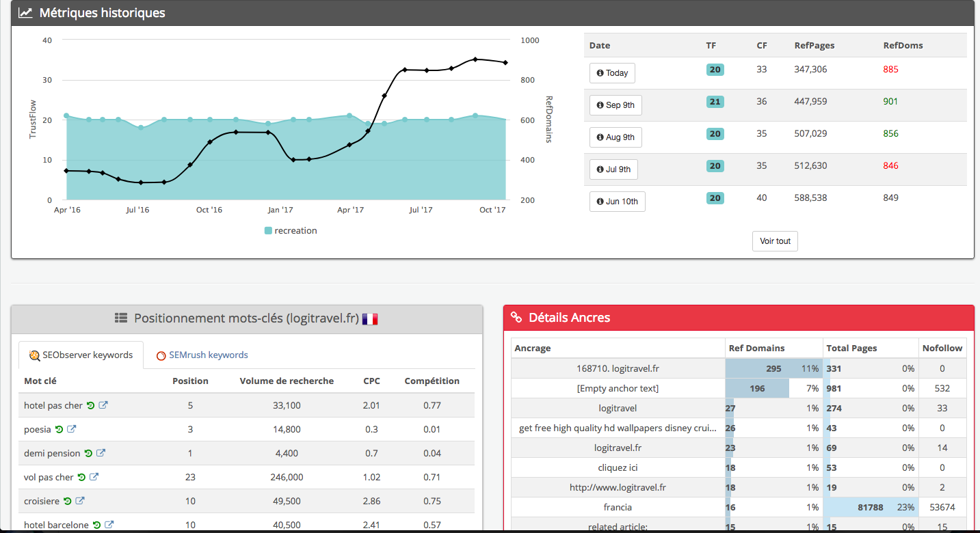Click the SEMrush circle icon

[161, 355]
